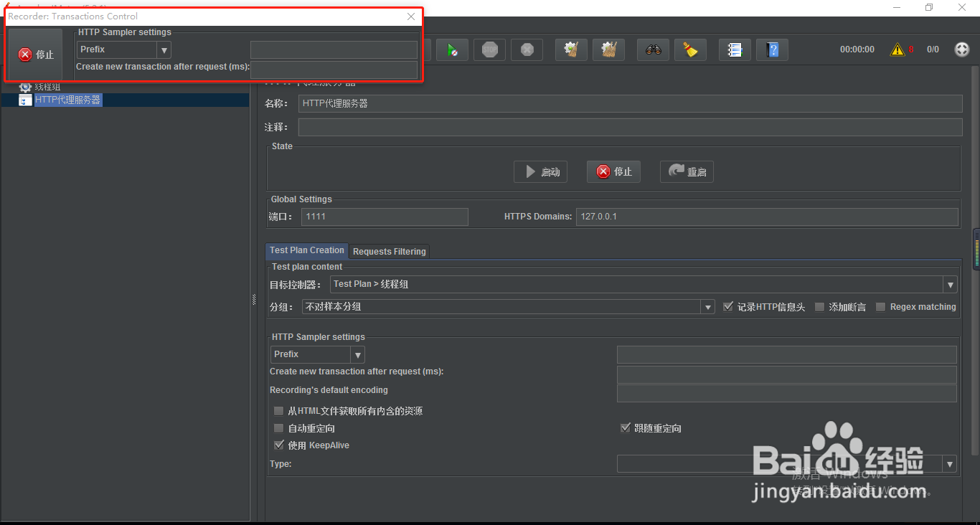
Task: Click prefix text field in Transactions Control
Action: click(x=334, y=49)
